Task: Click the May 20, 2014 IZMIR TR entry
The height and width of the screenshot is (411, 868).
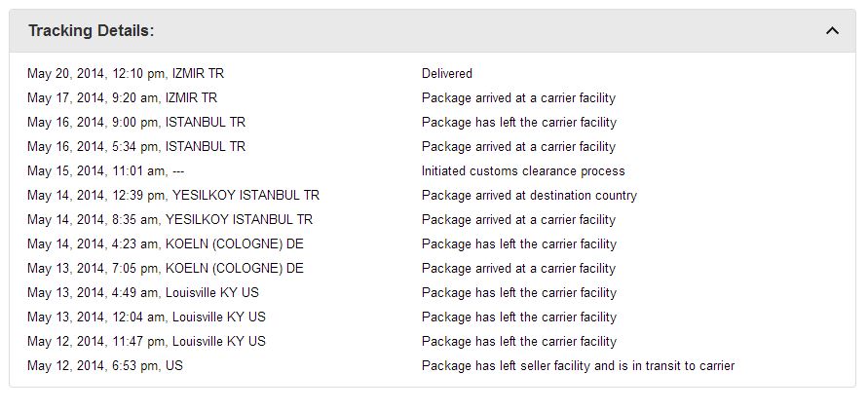Action: coord(126,74)
